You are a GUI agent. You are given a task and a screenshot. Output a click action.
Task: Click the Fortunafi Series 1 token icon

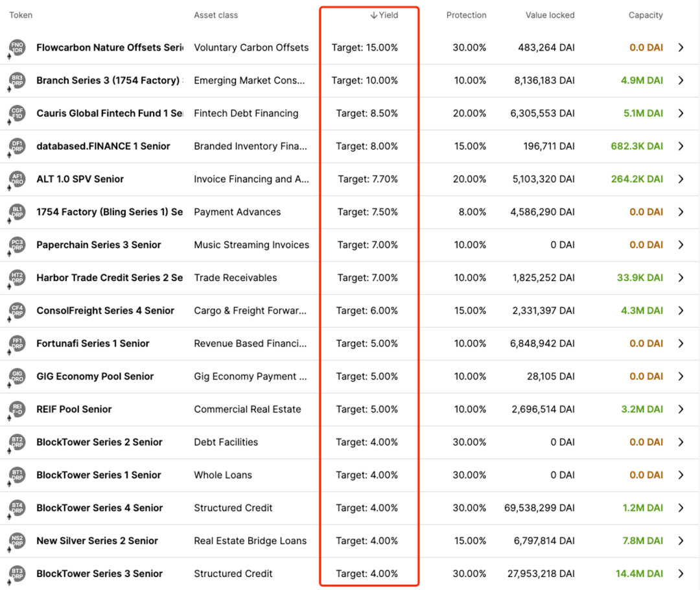17,343
